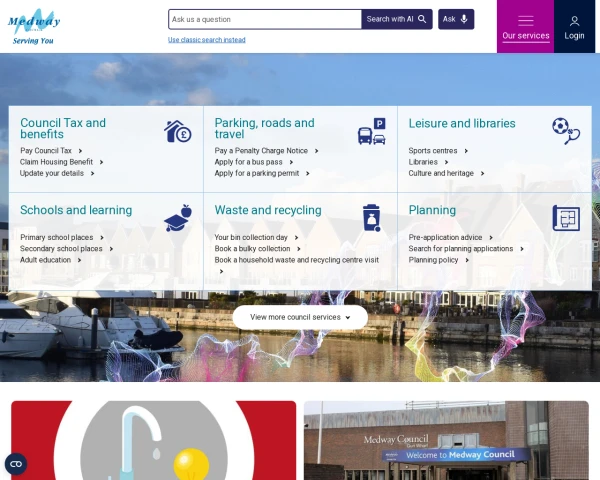The height and width of the screenshot is (480, 600).
Task: Click the Leisure football and racket icon
Action: pos(566,131)
